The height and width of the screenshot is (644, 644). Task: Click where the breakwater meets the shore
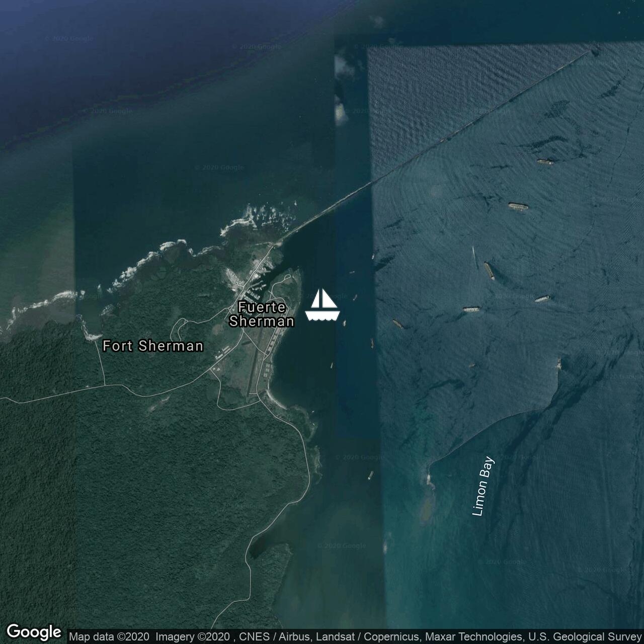pos(274,244)
